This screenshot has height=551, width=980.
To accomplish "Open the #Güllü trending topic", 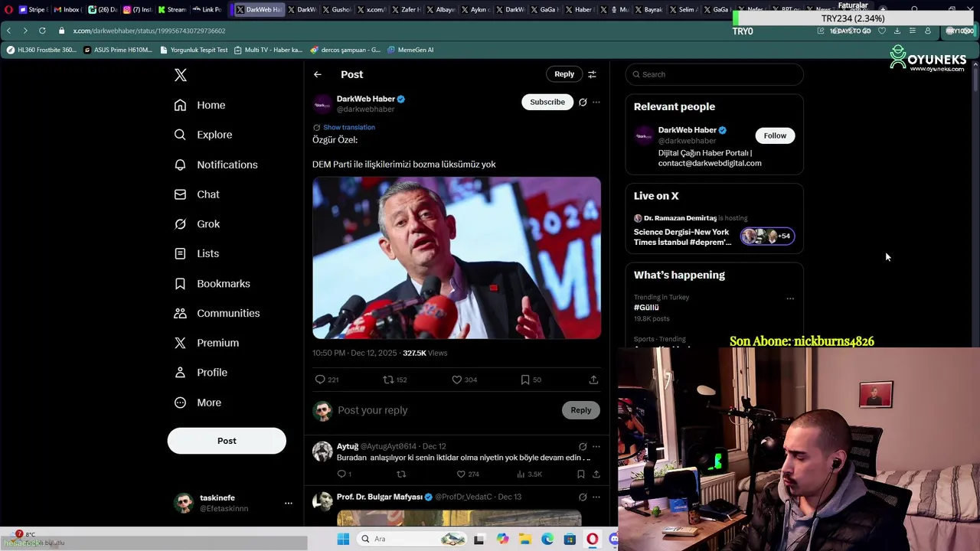I will (646, 307).
